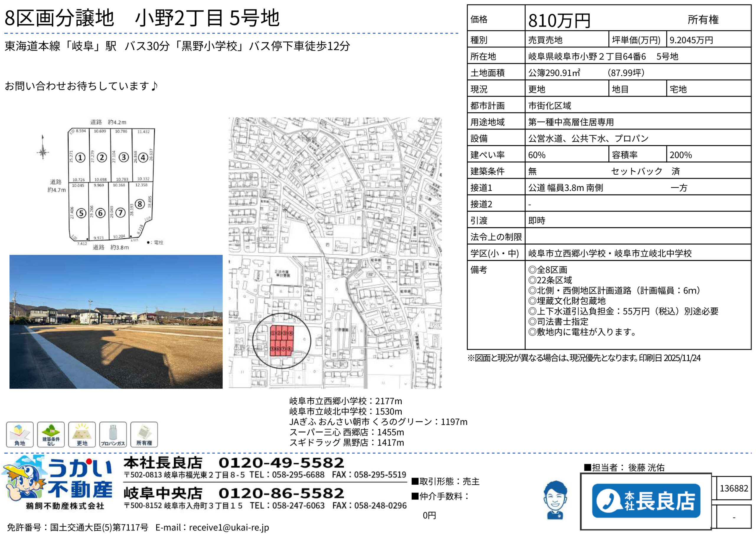The width and height of the screenshot is (756, 534).
Task: Click the property number 136882 box
Action: tap(734, 488)
